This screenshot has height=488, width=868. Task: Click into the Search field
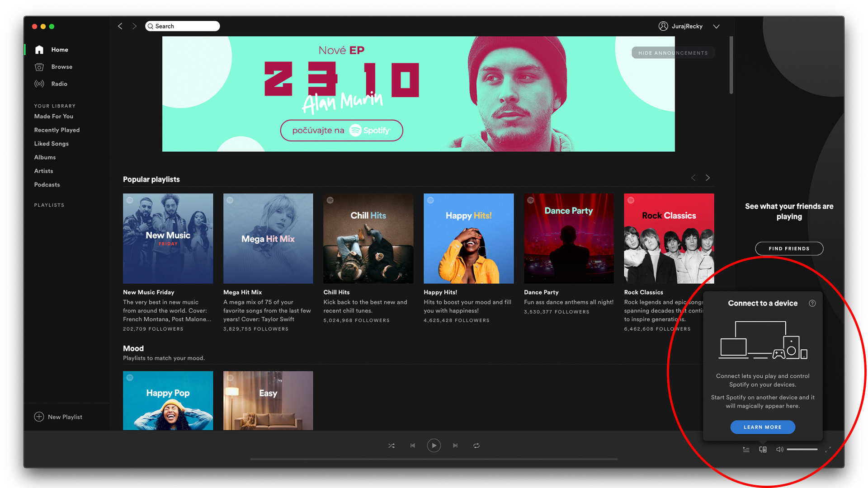(x=183, y=26)
